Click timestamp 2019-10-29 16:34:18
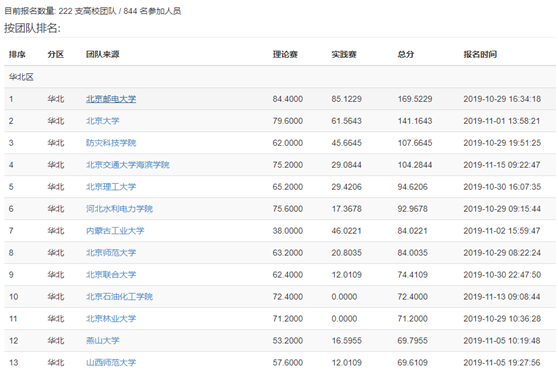The image size is (558, 371). point(502,99)
